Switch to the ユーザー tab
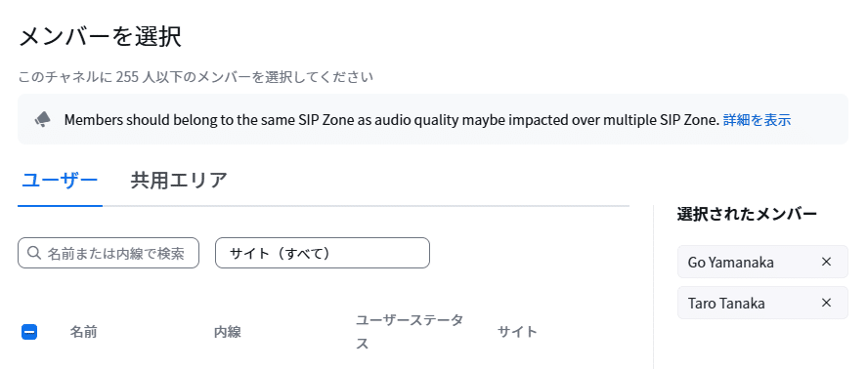This screenshot has height=369, width=868. tap(60, 181)
